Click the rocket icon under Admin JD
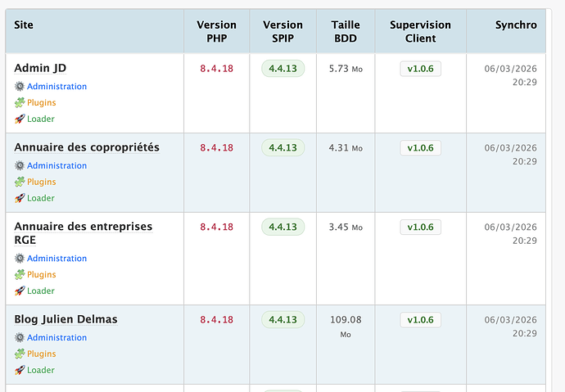This screenshot has height=392, width=565. (20, 119)
